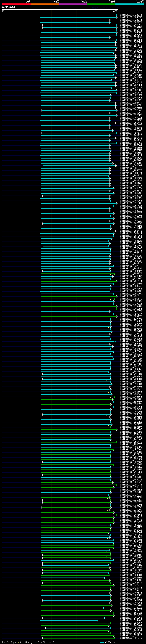The width and height of the screenshot is (146, 644).
Task: Open UniRef100_P17007
Action: [x=131, y=324]
